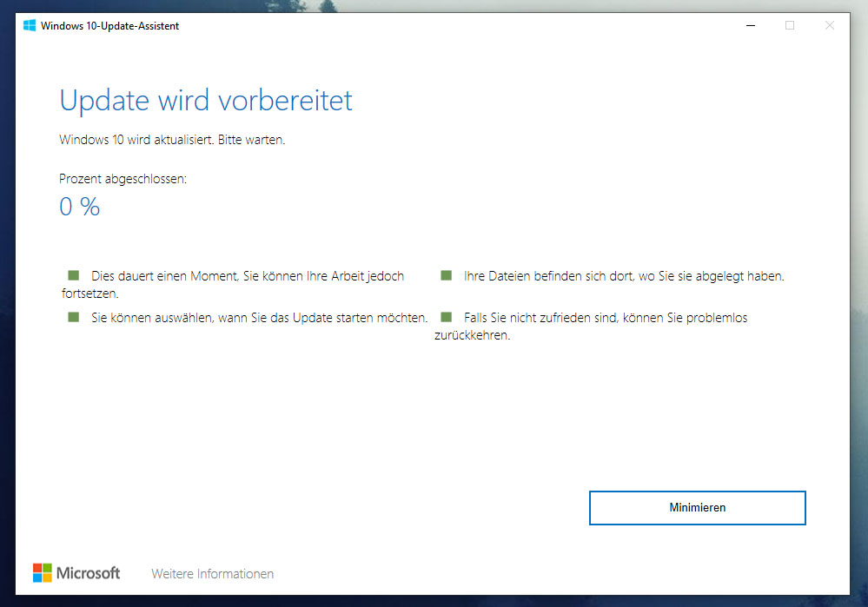
Task: Click the text 'Falls Sie nicht zufrieden sind'
Action: (540, 318)
